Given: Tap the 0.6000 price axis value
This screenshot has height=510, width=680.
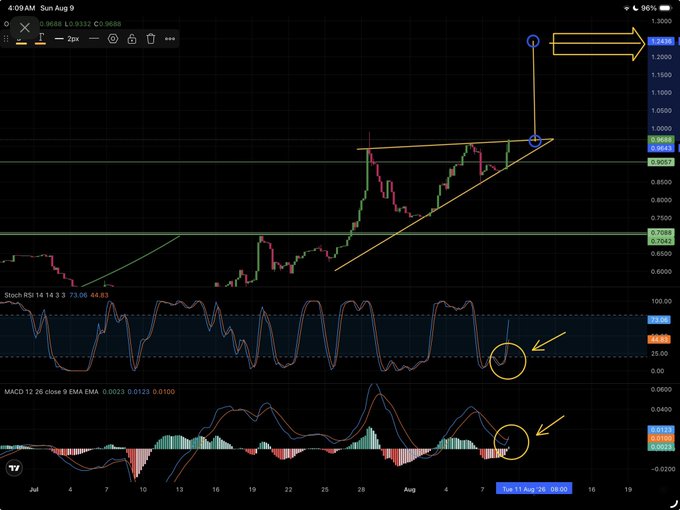Looking at the screenshot, I should pyautogui.click(x=662, y=271).
